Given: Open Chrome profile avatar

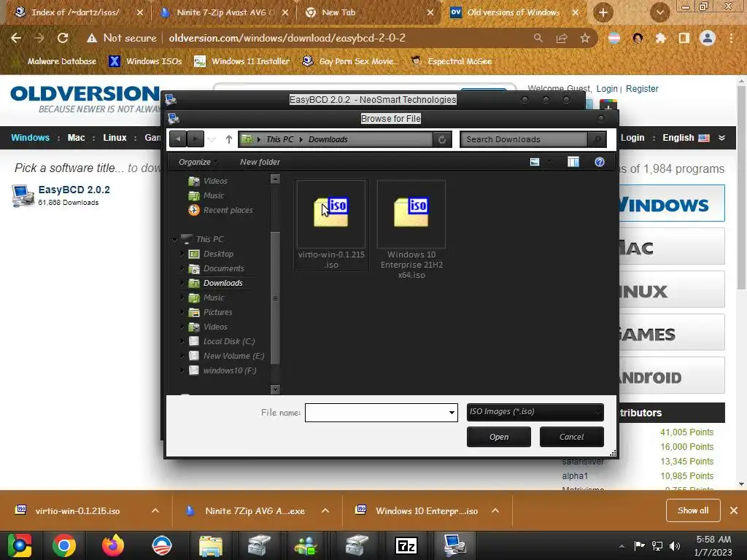Looking at the screenshot, I should [x=708, y=38].
